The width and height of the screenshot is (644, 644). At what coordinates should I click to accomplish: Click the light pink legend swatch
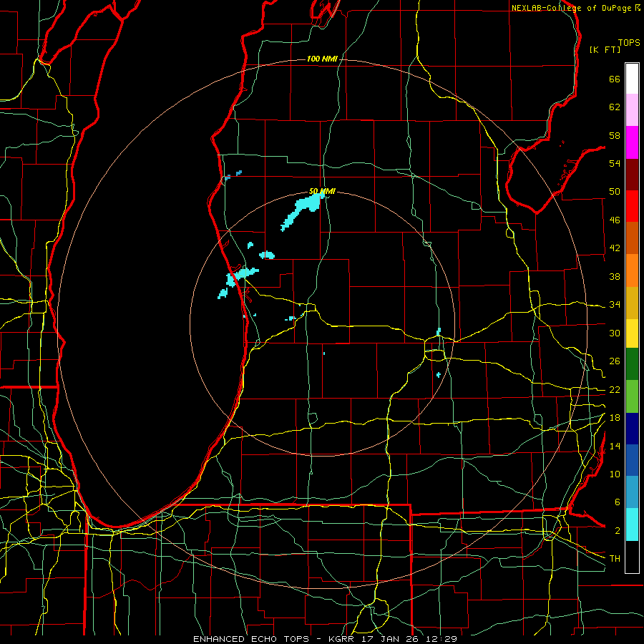[632, 109]
